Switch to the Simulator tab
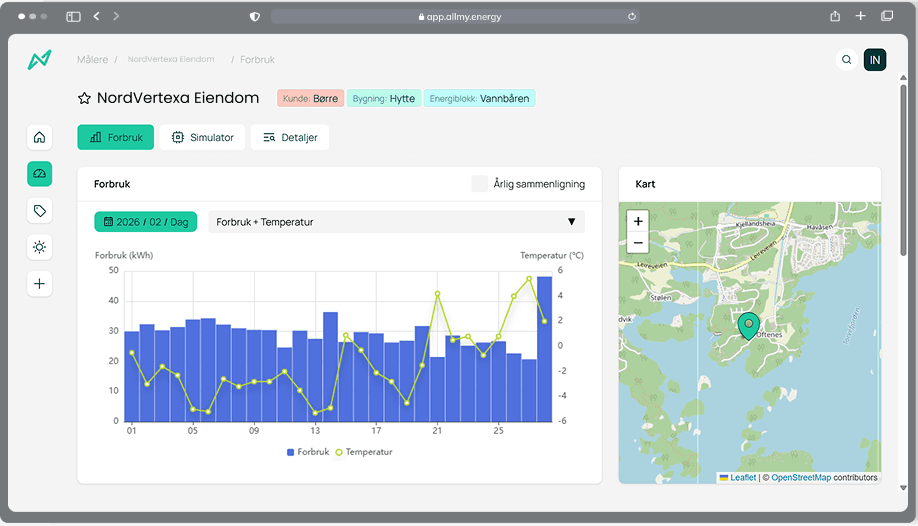Screen dimensions: 918x526 tap(203, 137)
